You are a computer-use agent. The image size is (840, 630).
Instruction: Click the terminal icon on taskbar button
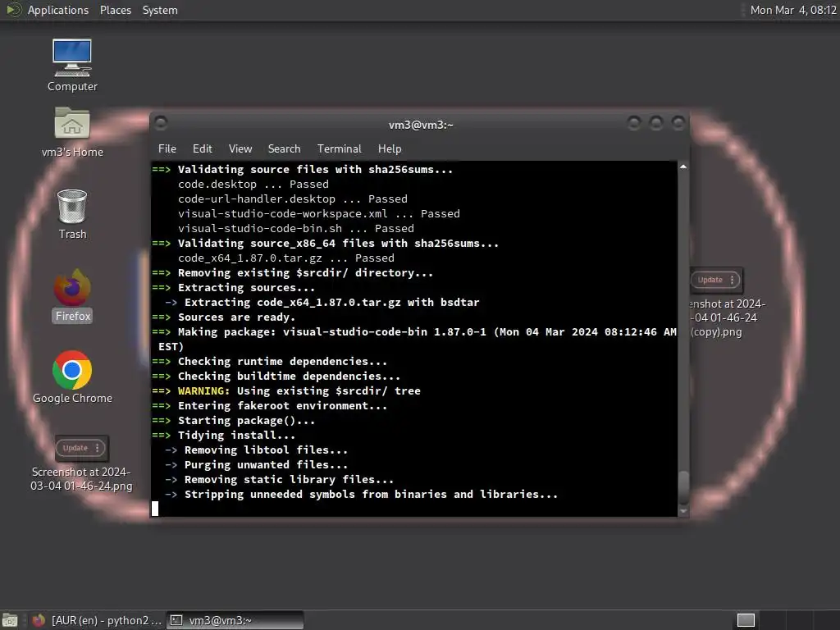[x=176, y=620]
